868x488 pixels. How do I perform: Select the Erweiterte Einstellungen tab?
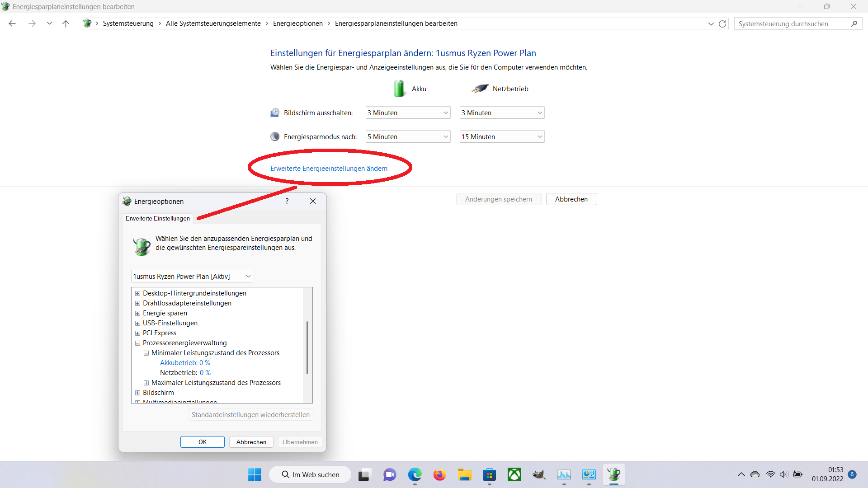(157, 218)
